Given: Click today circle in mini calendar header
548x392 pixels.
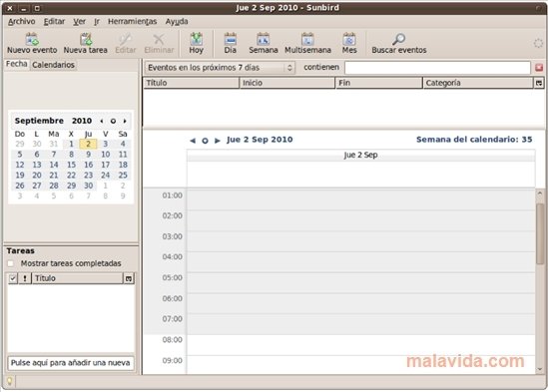Looking at the screenshot, I should point(113,121).
